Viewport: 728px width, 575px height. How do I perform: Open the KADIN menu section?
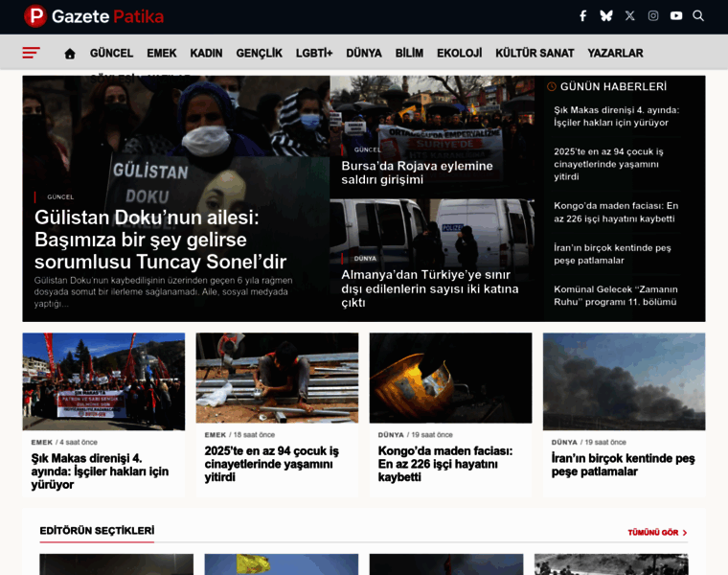click(206, 54)
